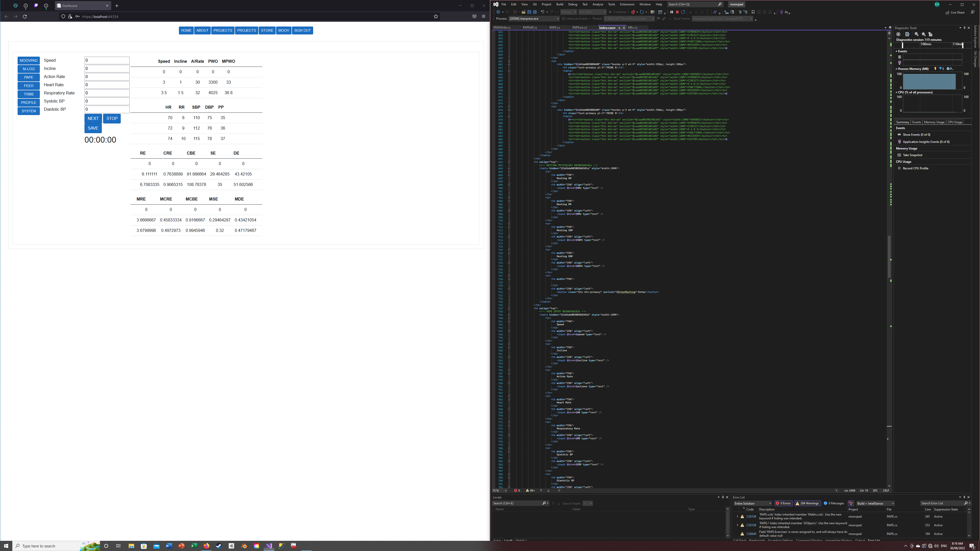Open Build + IntelliSense dropdown

click(x=875, y=503)
